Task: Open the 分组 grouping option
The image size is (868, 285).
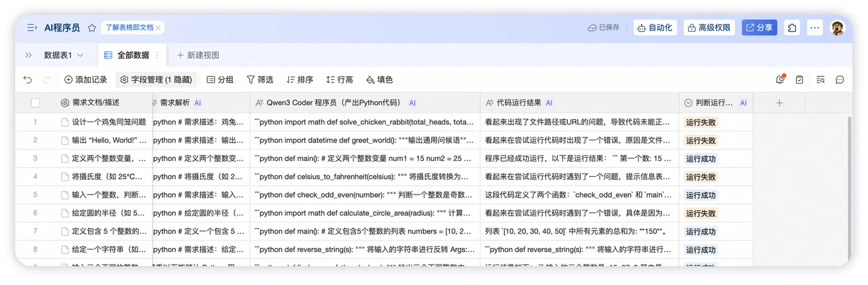Action: pyautogui.click(x=220, y=80)
